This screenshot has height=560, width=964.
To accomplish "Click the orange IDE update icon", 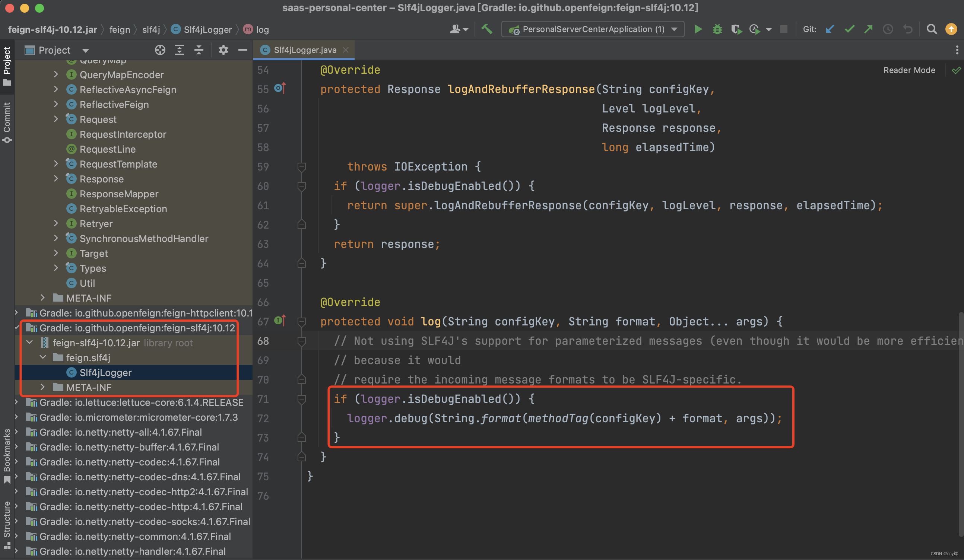I will click(951, 29).
